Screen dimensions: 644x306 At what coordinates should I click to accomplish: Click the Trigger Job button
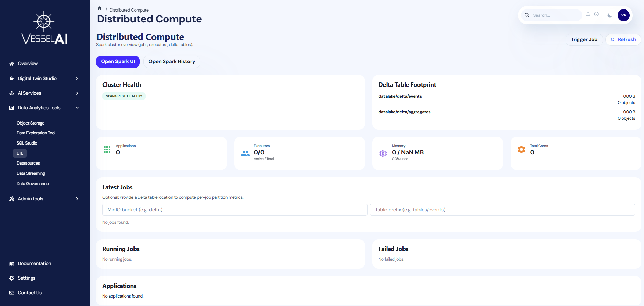[x=584, y=40]
